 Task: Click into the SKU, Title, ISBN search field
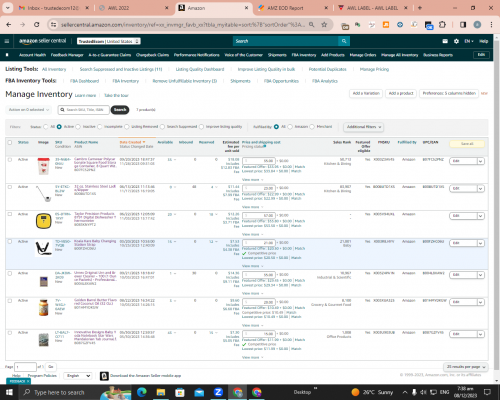tap(83, 110)
